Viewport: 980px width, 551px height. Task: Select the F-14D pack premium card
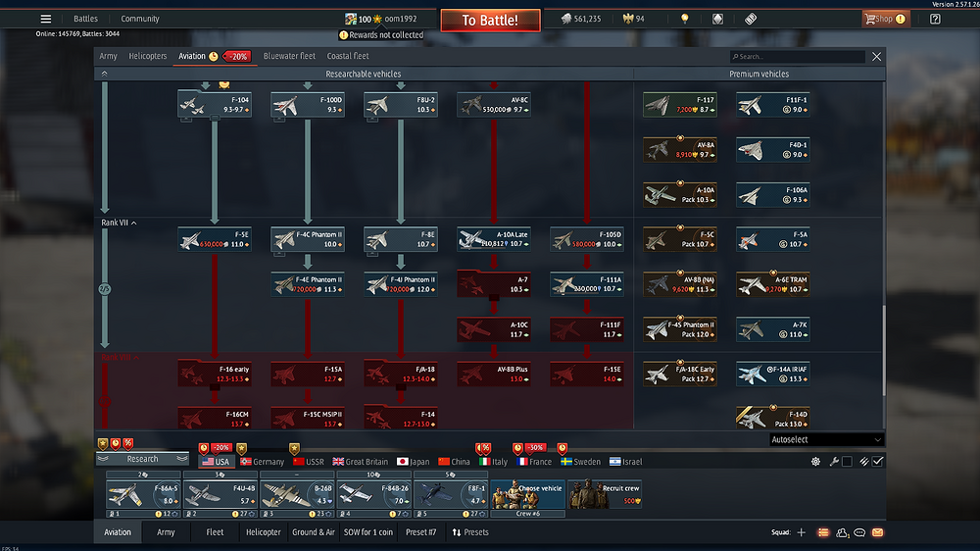773,418
